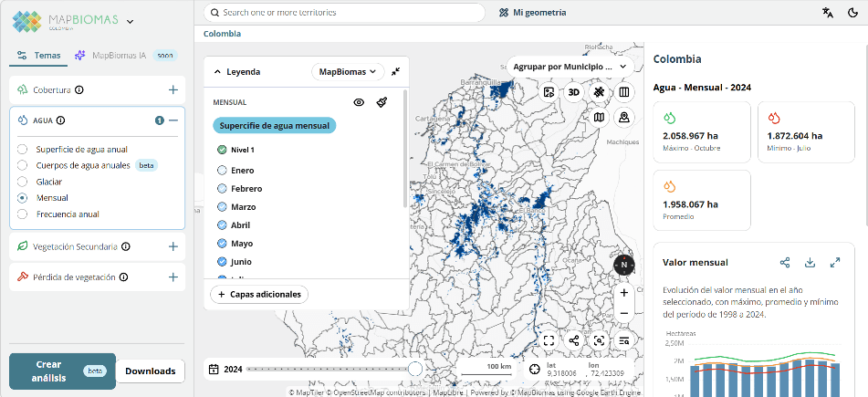This screenshot has width=868, height=397.
Task: Switch the map to 3D view
Action: point(574,92)
